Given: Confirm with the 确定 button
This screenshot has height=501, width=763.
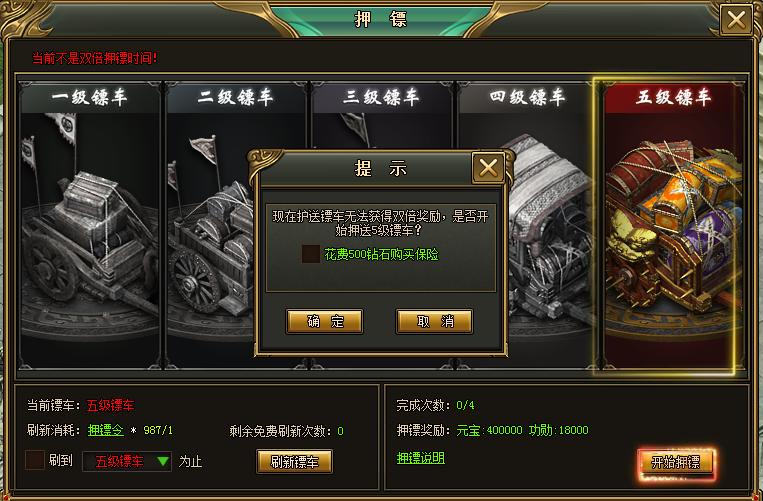Looking at the screenshot, I should point(325,322).
